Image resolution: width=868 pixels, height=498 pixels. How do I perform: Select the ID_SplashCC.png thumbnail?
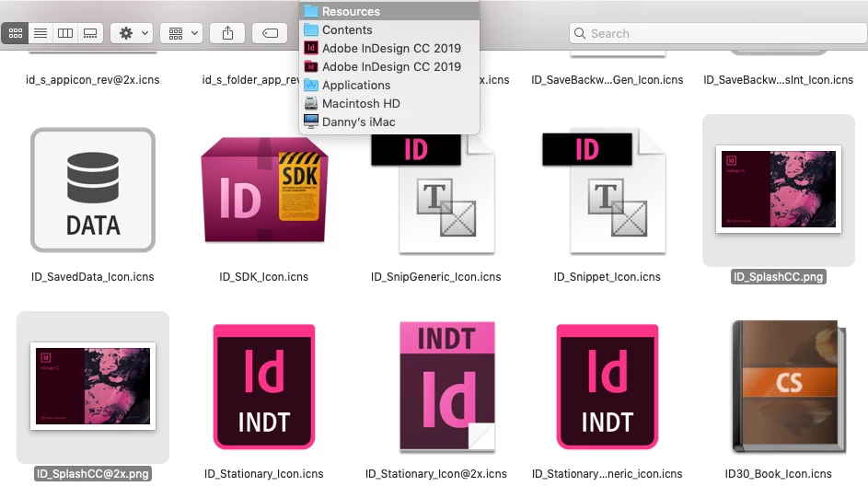tap(779, 190)
